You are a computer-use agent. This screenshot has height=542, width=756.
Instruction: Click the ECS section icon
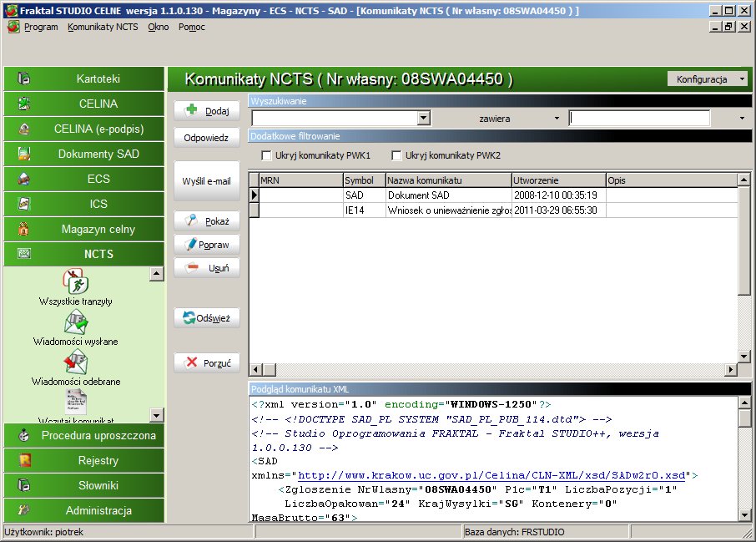23,179
